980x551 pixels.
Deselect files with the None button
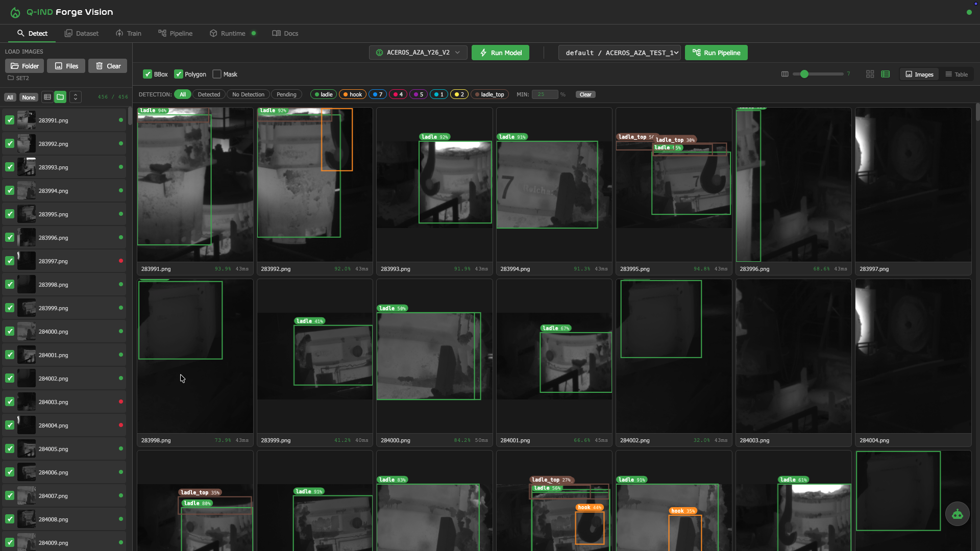click(x=29, y=97)
